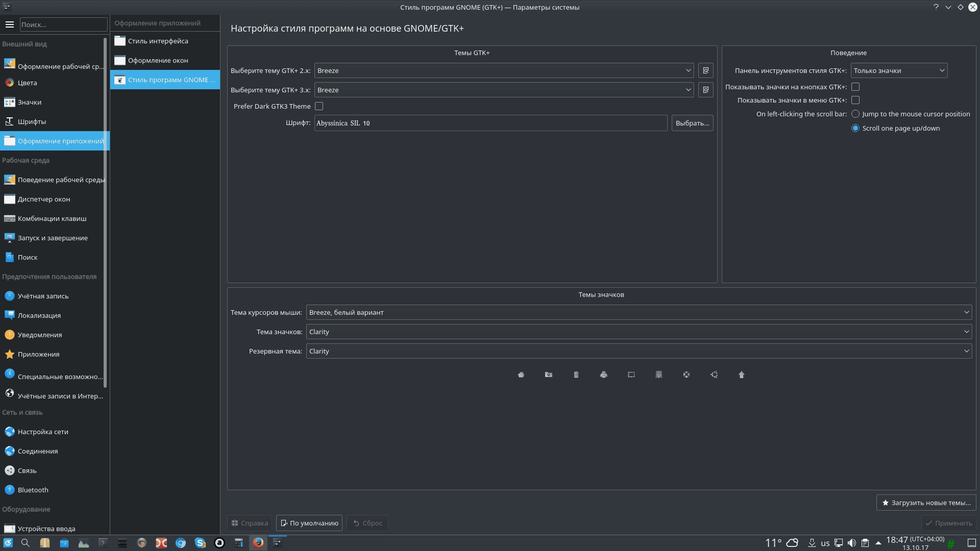The height and width of the screenshot is (551, 980).
Task: Open Связь settings
Action: tap(55, 470)
